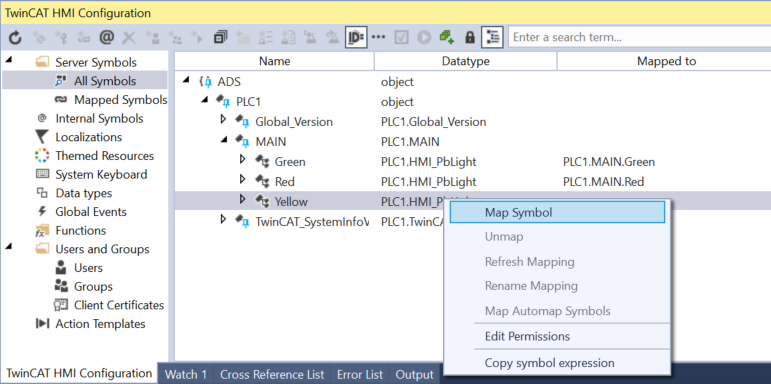This screenshot has height=384, width=771.
Task: Click the Localizations funnel icon
Action: (x=43, y=137)
